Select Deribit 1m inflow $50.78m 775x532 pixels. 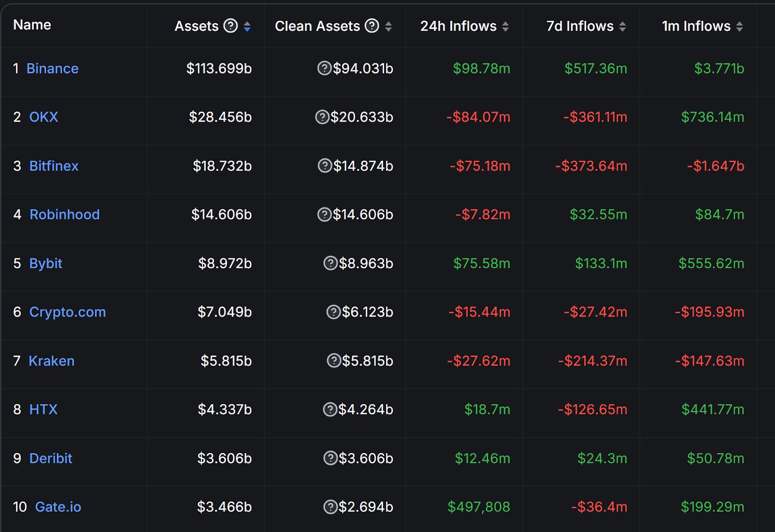tap(715, 458)
